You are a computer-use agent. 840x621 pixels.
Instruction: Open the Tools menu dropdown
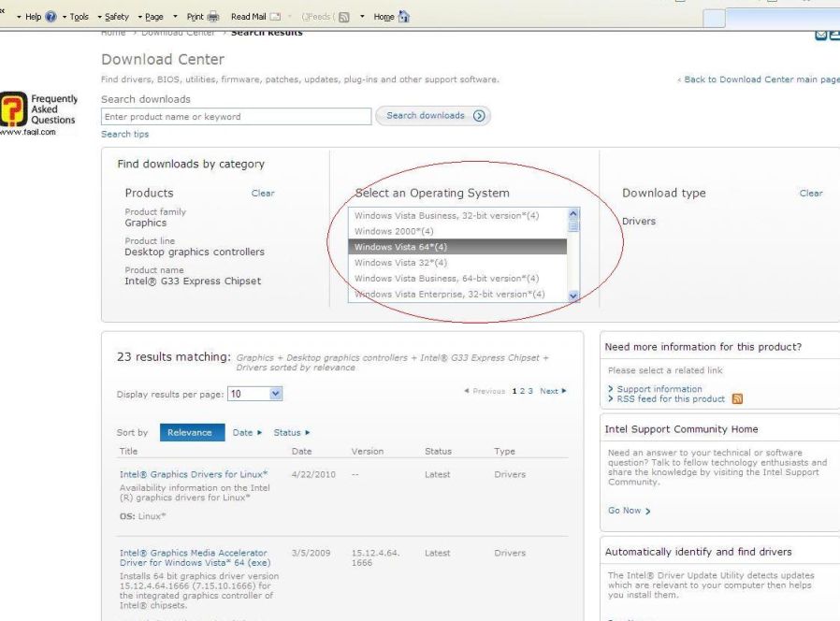(x=82, y=16)
